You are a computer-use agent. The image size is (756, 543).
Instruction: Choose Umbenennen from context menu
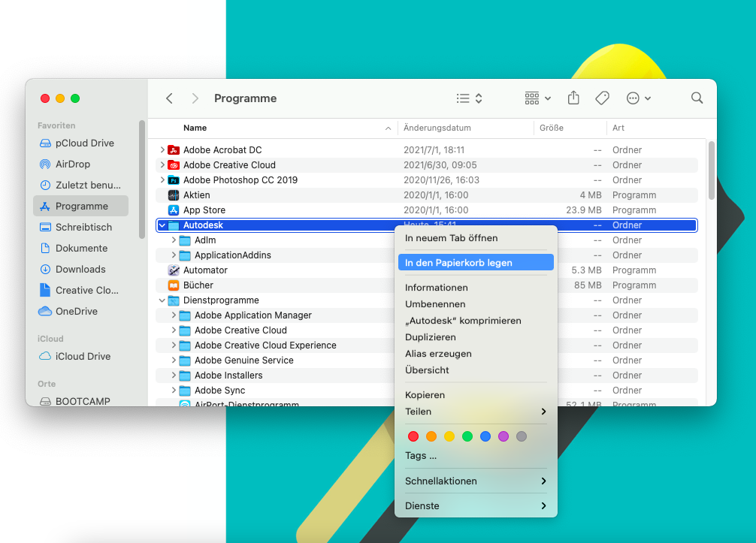tap(476, 304)
